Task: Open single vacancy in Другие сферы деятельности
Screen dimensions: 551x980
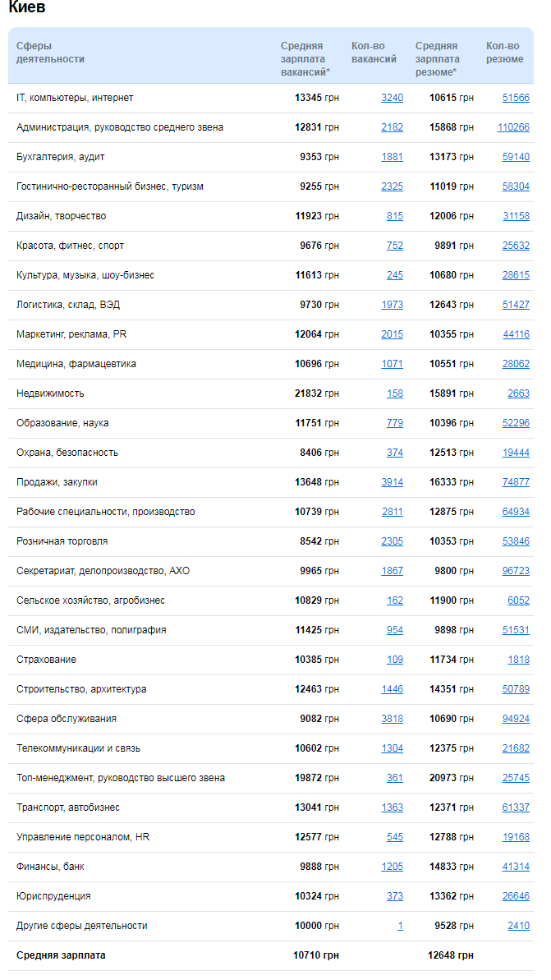Action: pyautogui.click(x=400, y=925)
